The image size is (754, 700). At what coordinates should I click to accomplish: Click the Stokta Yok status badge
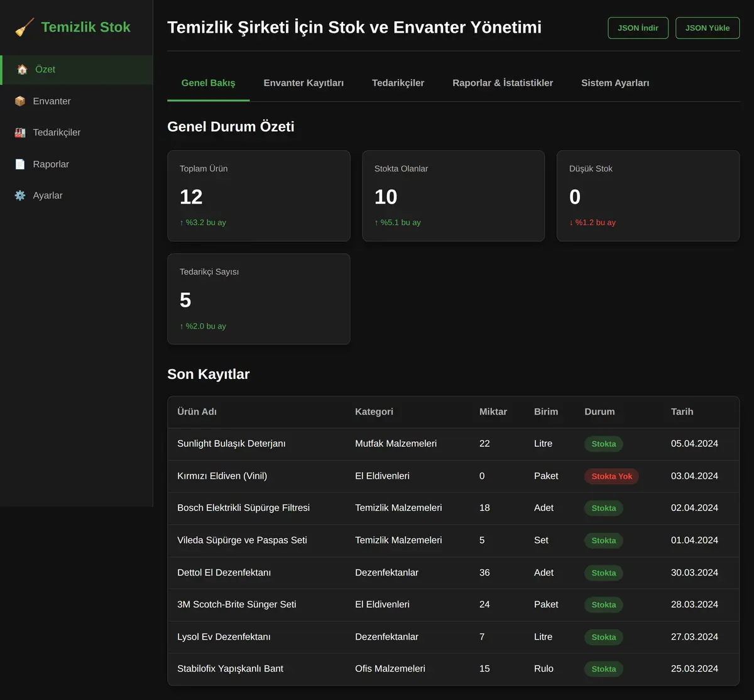[x=612, y=476]
